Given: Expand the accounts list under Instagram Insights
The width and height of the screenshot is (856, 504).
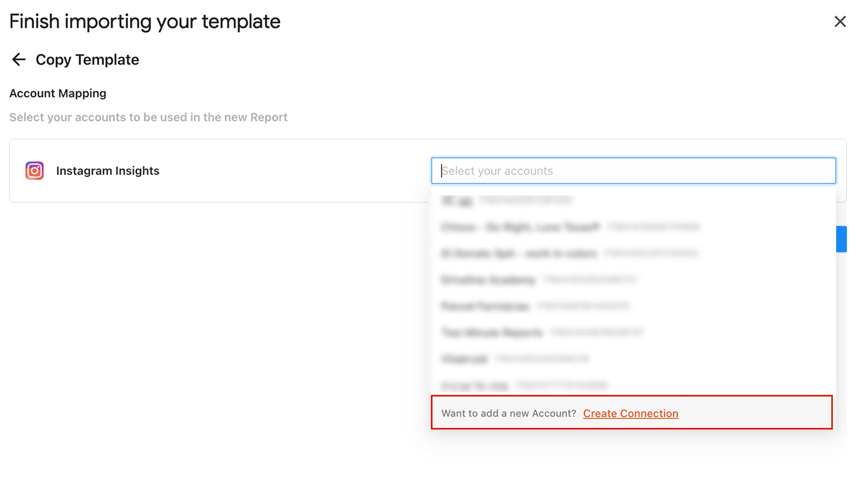Looking at the screenshot, I should pyautogui.click(x=632, y=170).
